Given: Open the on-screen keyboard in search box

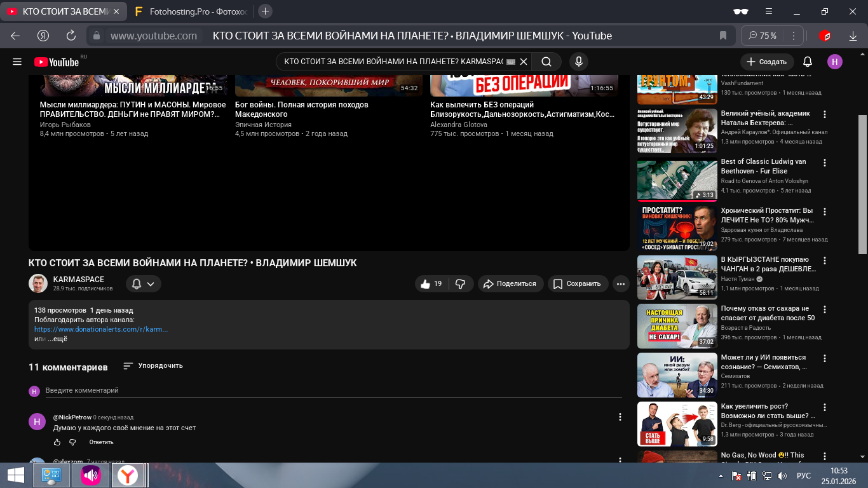Looking at the screenshot, I should (x=511, y=62).
